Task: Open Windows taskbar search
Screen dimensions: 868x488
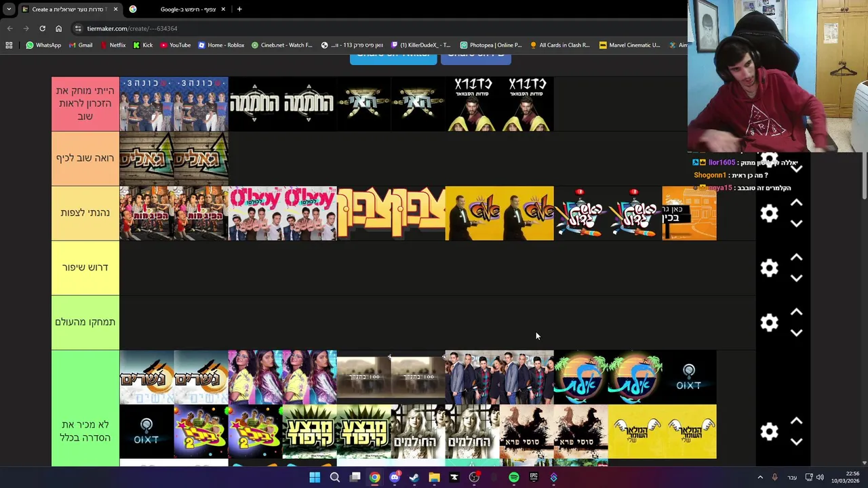Action: tap(335, 478)
